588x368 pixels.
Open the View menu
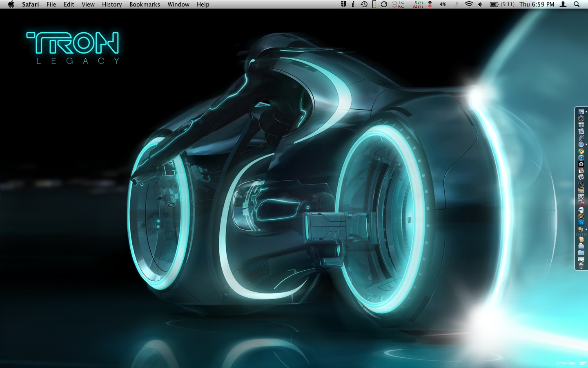coord(88,4)
